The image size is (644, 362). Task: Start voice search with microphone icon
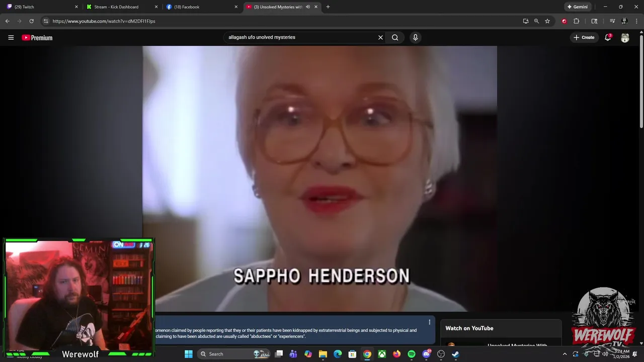[x=415, y=37]
